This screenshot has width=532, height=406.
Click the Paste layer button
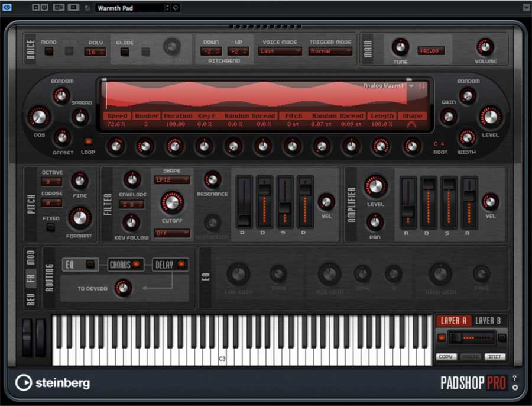click(471, 356)
